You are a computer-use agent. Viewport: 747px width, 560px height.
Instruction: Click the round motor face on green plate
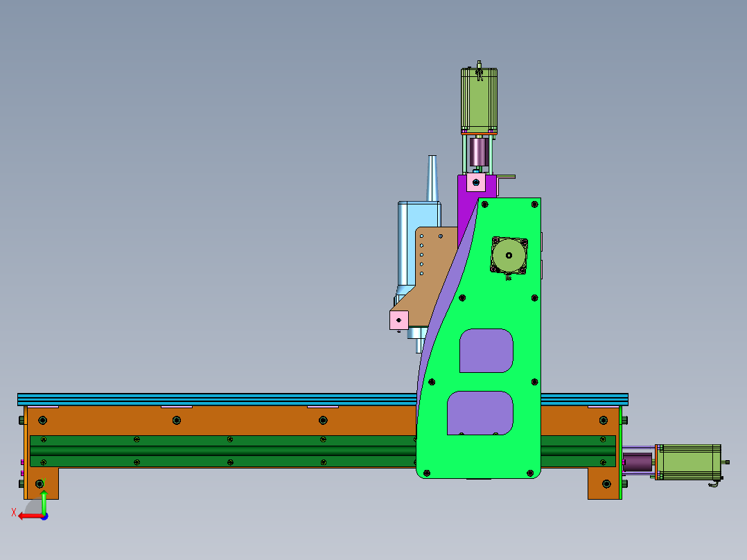(x=509, y=256)
